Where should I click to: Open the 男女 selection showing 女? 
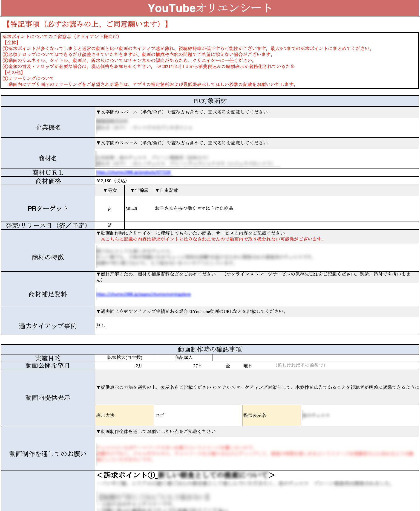(x=109, y=209)
